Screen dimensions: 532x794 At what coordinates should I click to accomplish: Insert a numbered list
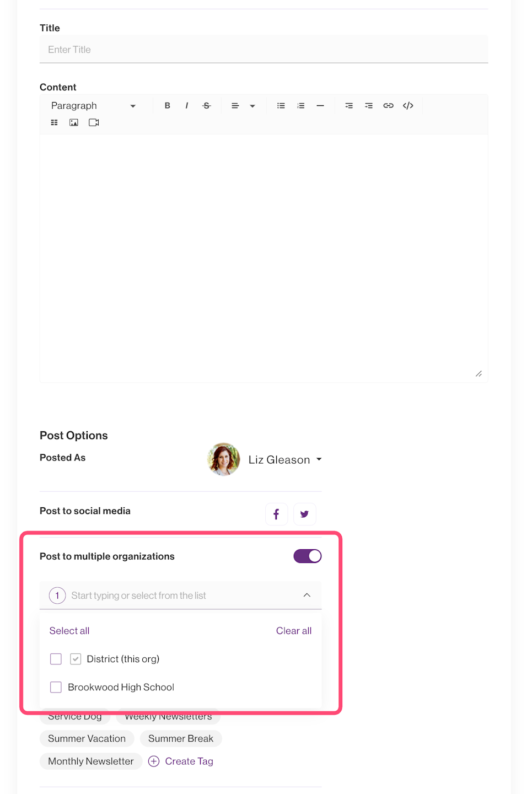[x=300, y=106]
